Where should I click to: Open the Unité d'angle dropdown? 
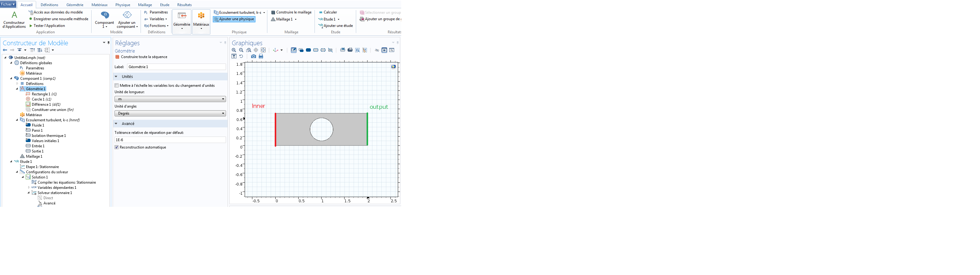tap(170, 114)
